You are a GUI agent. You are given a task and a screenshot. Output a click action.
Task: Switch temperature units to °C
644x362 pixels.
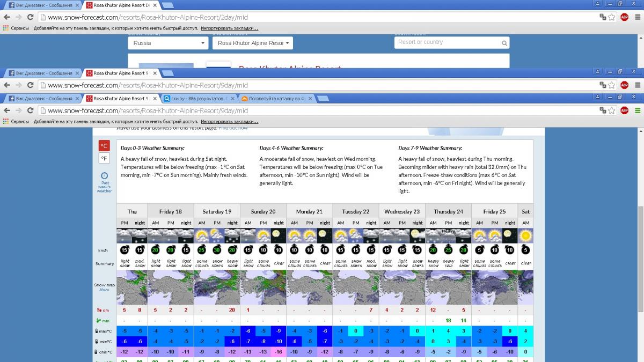pyautogui.click(x=104, y=145)
